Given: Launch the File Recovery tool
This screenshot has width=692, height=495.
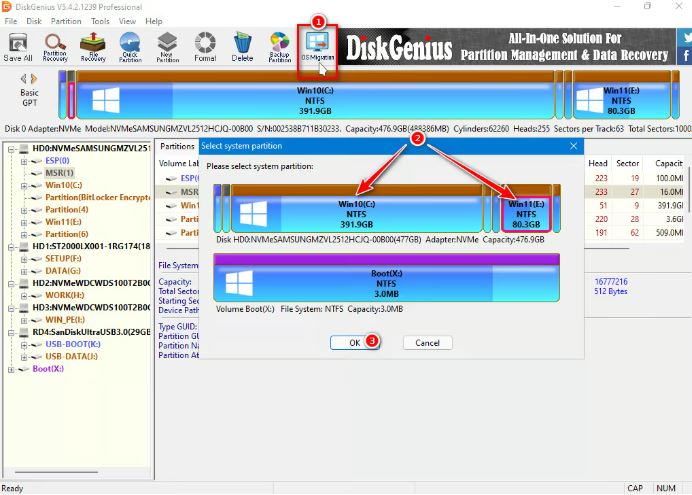Looking at the screenshot, I should pos(93,47).
